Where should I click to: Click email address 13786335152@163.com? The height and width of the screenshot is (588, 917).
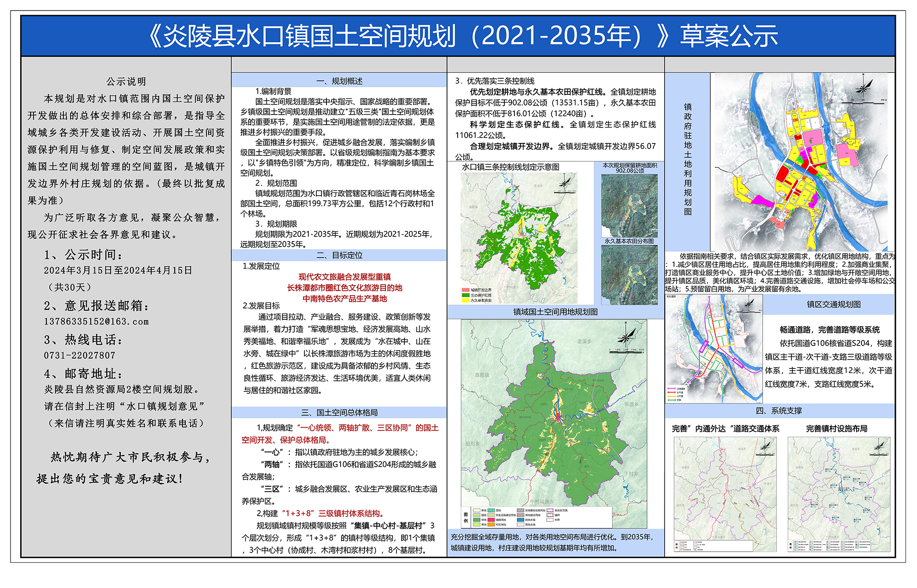coord(96,322)
